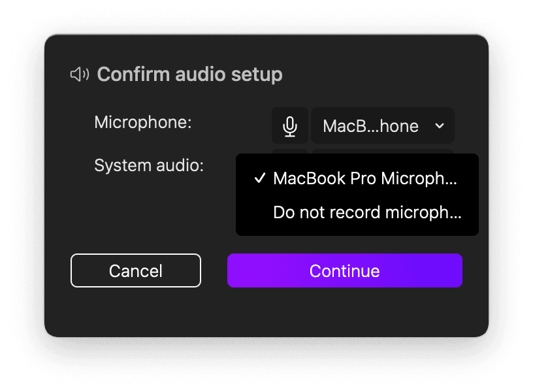Click the chevron arrow on the microphone dropdown
533x392 pixels.
pyautogui.click(x=440, y=126)
